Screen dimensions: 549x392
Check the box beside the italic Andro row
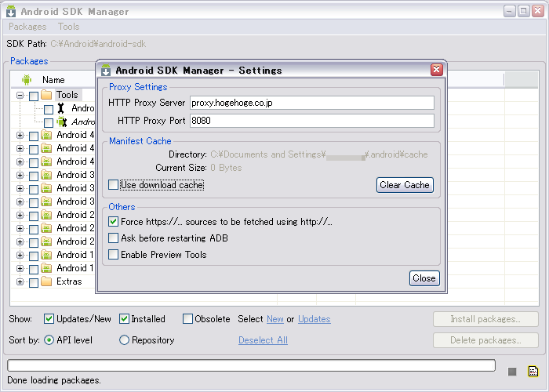[49, 123]
